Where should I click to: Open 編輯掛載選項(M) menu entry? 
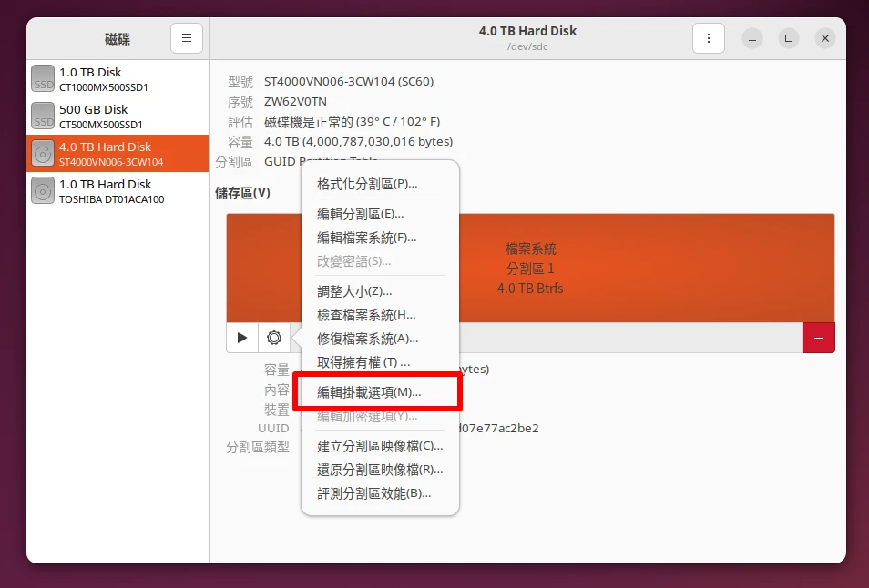tap(370, 392)
